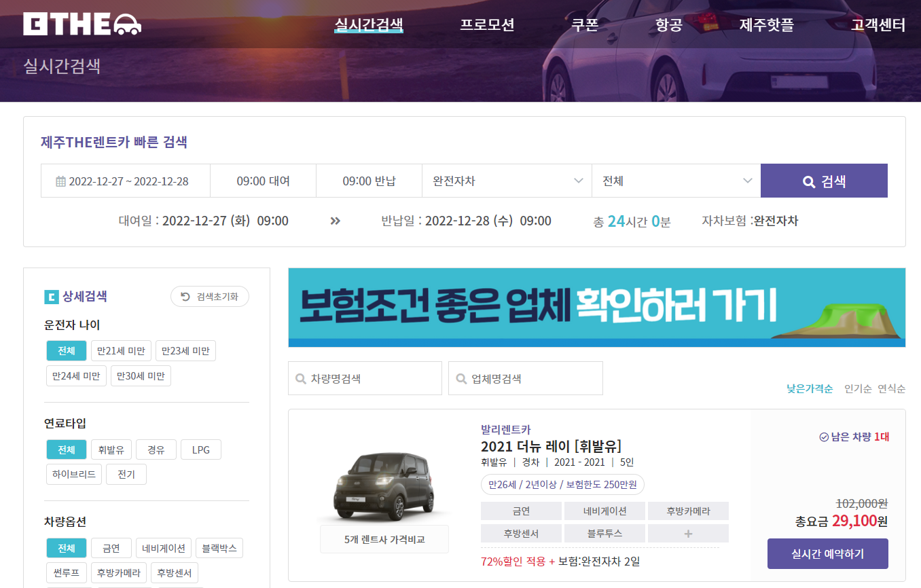Select 후방카메라 filter in sidebar
Image resolution: width=921 pixels, height=588 pixels.
(x=119, y=572)
